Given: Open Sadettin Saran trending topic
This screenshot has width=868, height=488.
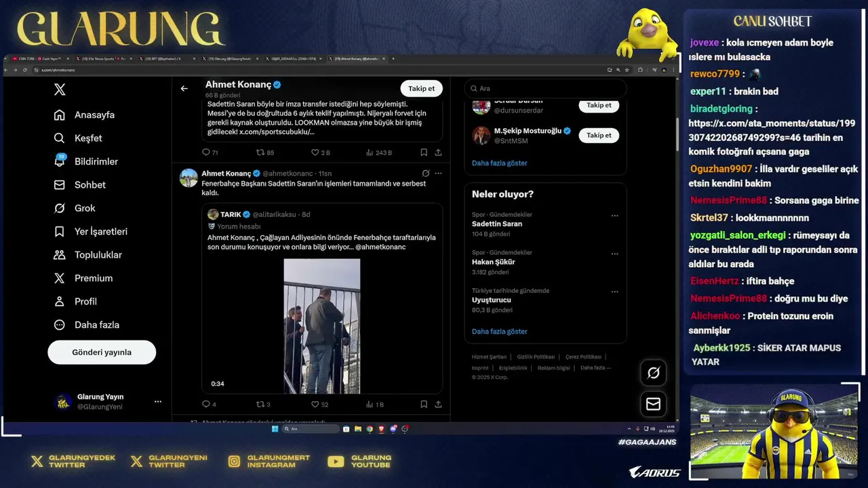Looking at the screenshot, I should (497, 224).
